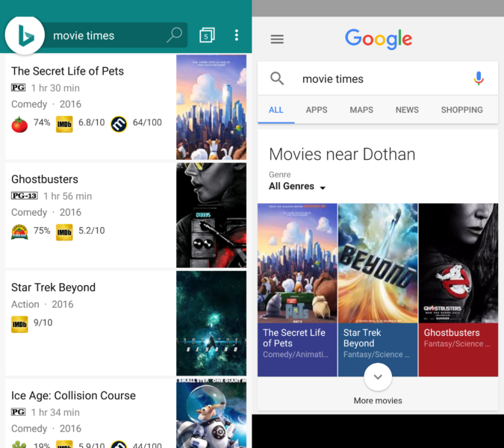
Task: Tap the PG rating badge for Secret Life of Pets
Action: click(x=19, y=87)
